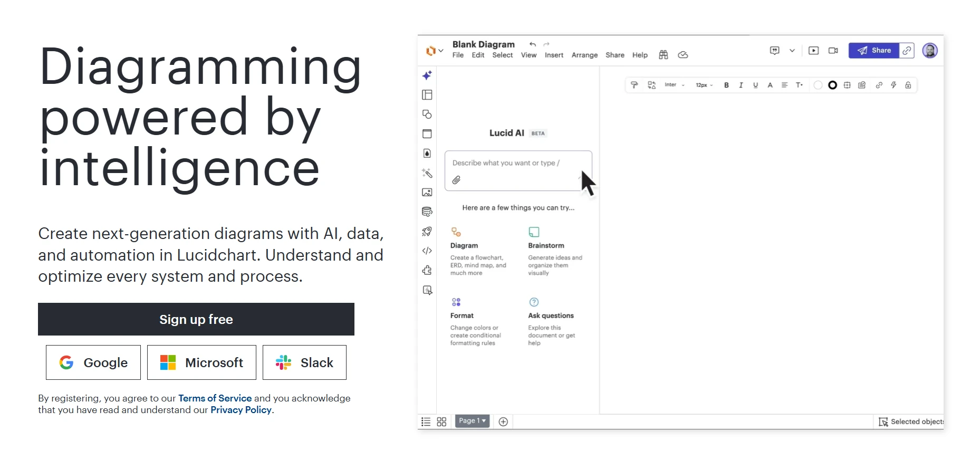
Task: Open the user profile avatar
Action: point(930,51)
